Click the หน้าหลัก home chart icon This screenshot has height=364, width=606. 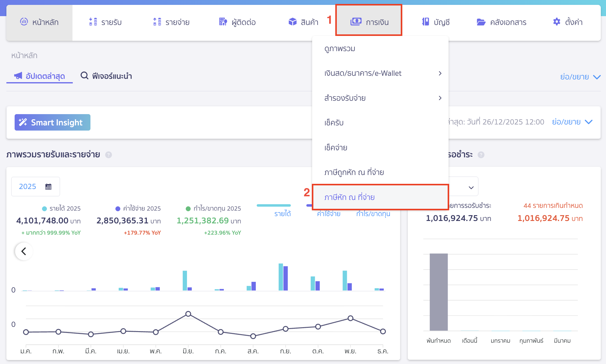coord(24,22)
